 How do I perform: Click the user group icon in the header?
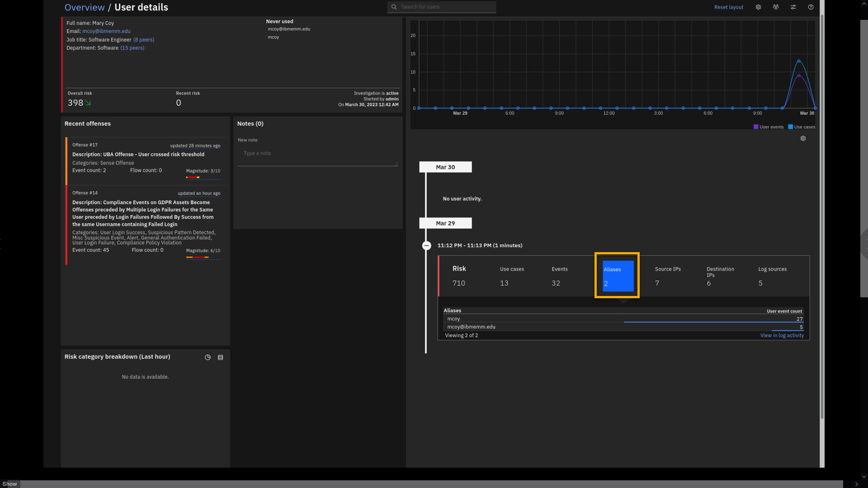coord(776,7)
